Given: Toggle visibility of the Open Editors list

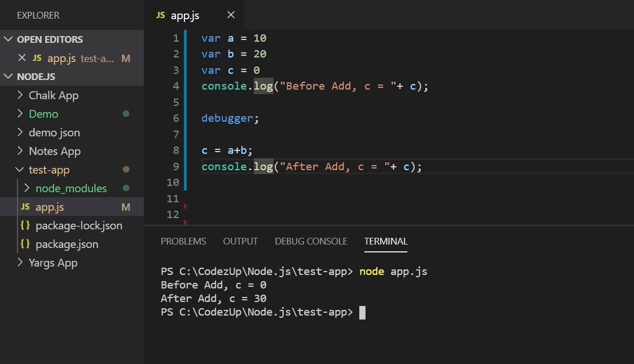Looking at the screenshot, I should coord(8,39).
